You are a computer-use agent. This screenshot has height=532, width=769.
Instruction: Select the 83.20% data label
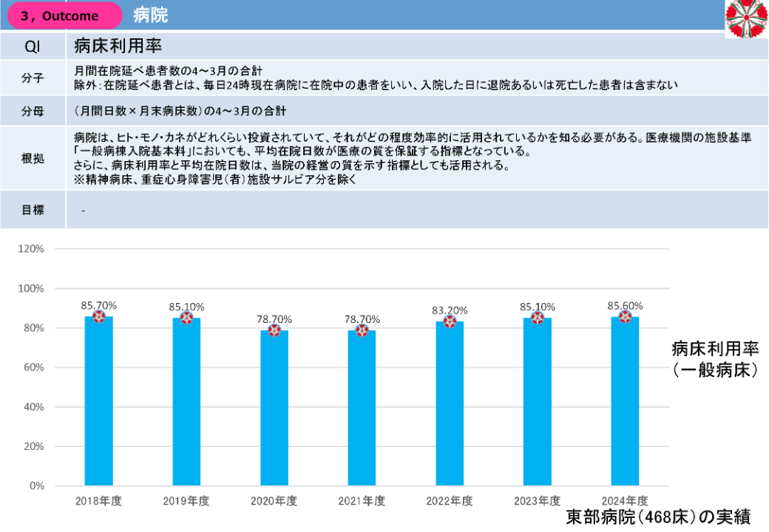coord(450,310)
